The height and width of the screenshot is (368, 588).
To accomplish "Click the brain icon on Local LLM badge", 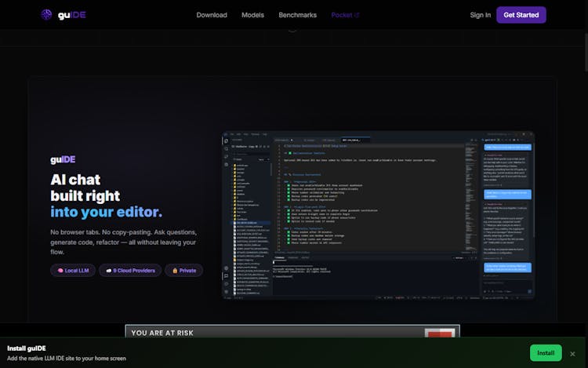I will coord(60,271).
